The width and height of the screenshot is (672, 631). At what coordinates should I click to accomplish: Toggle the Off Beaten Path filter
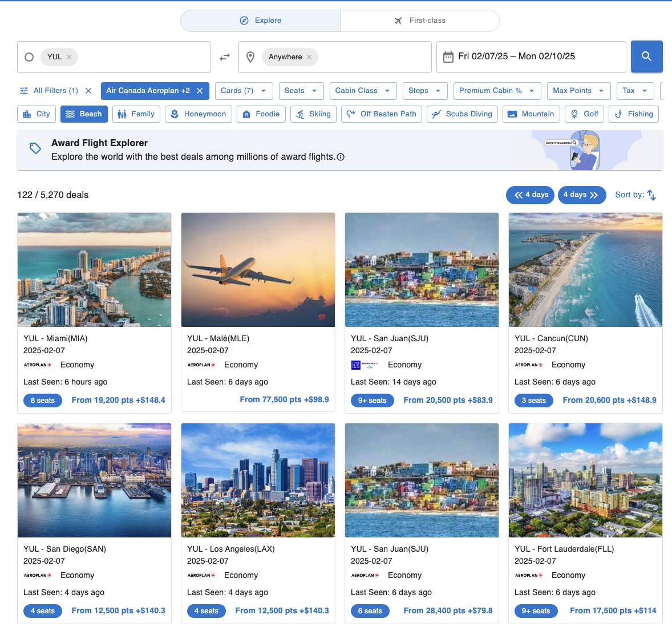382,114
